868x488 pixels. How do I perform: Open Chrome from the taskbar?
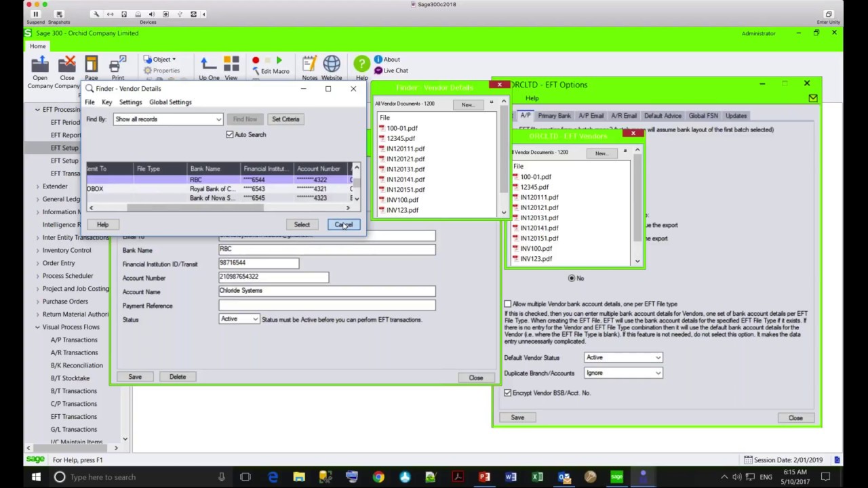click(378, 477)
